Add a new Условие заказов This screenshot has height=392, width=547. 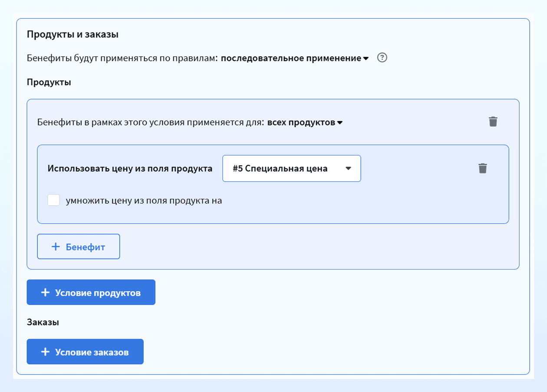[x=85, y=352]
